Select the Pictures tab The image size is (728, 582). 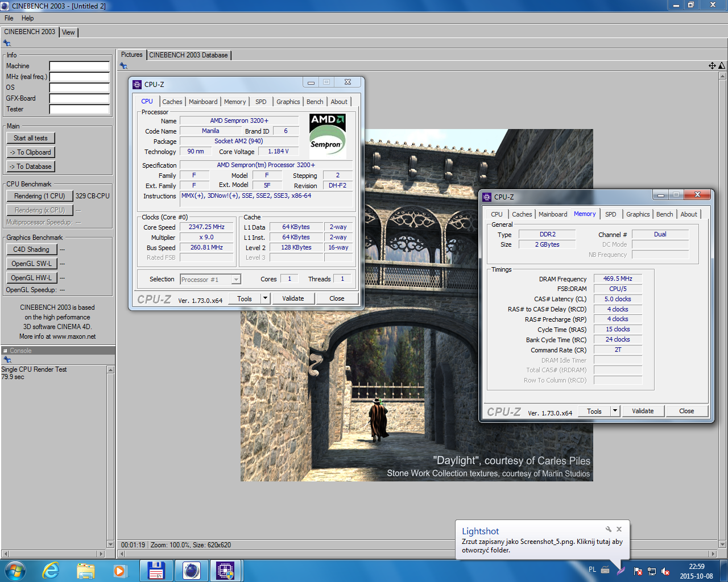click(131, 55)
